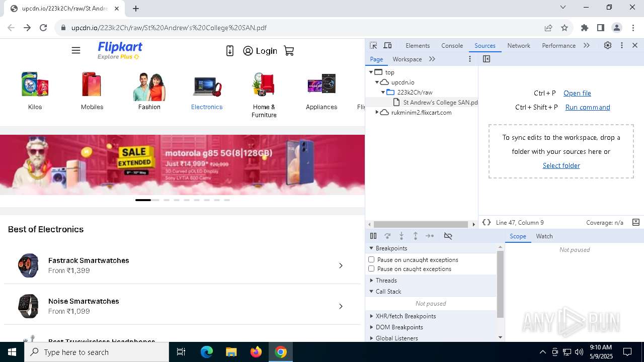This screenshot has width=644, height=362.
Task: Select St Andrew's College SAN.pdf file
Action: [x=434, y=102]
